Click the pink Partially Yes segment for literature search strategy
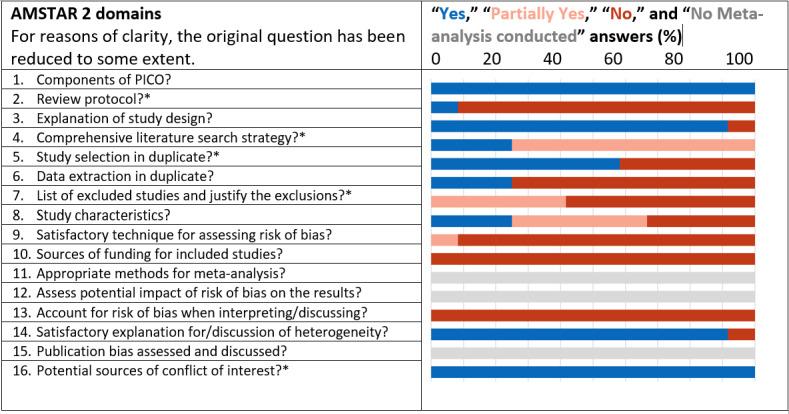This screenshot has width=789, height=414. 633,145
